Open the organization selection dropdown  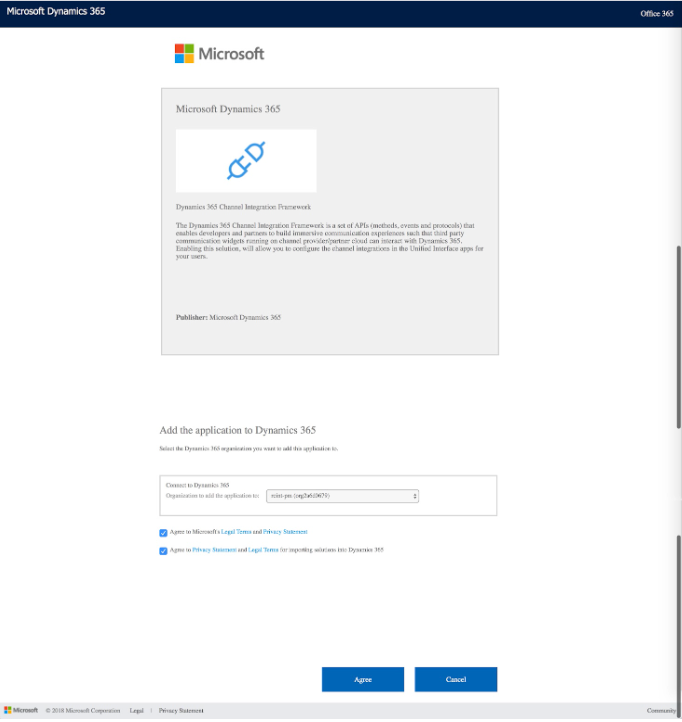click(343, 496)
